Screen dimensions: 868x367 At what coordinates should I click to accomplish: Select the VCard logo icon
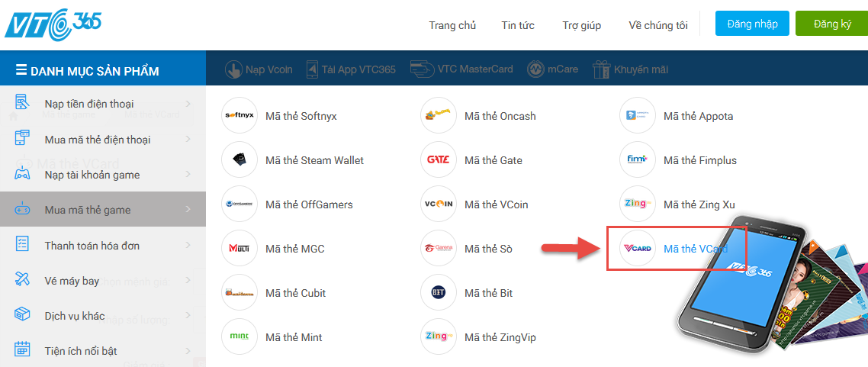(x=638, y=249)
